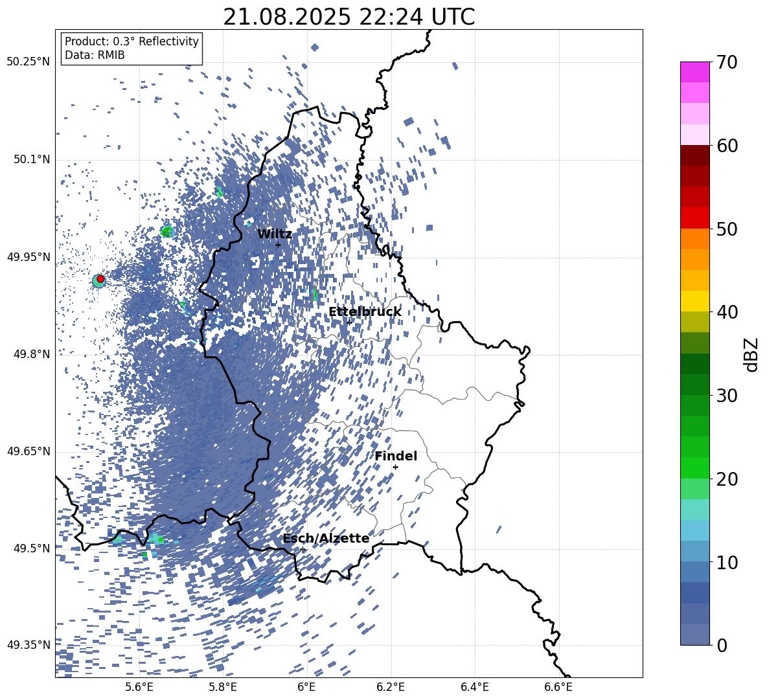Click the 50.25°N latitude label
Screen dimensions: 767x700
point(29,62)
